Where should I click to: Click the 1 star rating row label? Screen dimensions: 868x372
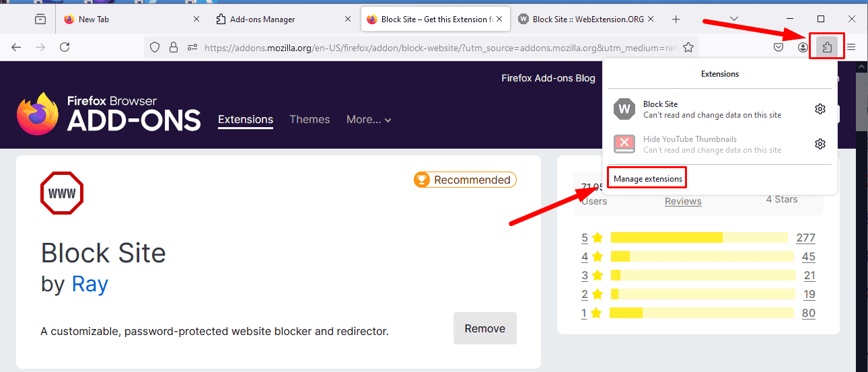(x=591, y=313)
